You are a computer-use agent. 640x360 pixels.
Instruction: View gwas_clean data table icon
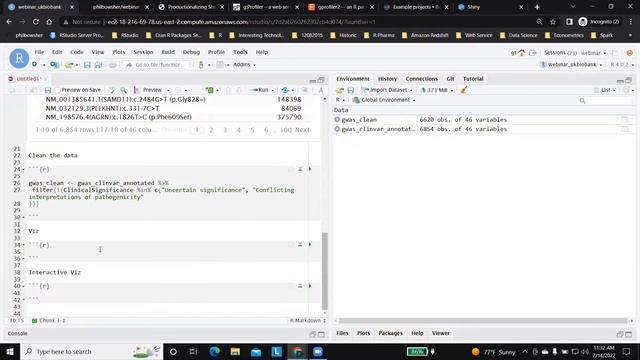click(625, 120)
